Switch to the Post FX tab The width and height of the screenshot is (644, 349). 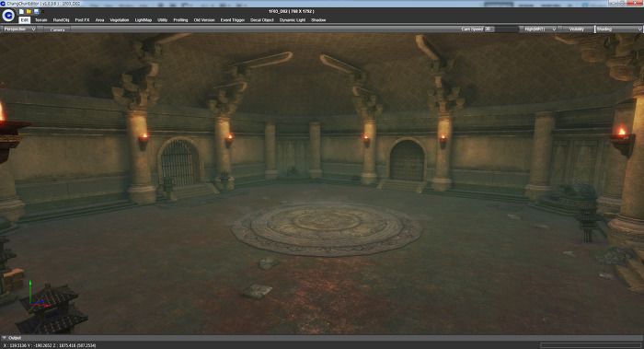pos(82,19)
